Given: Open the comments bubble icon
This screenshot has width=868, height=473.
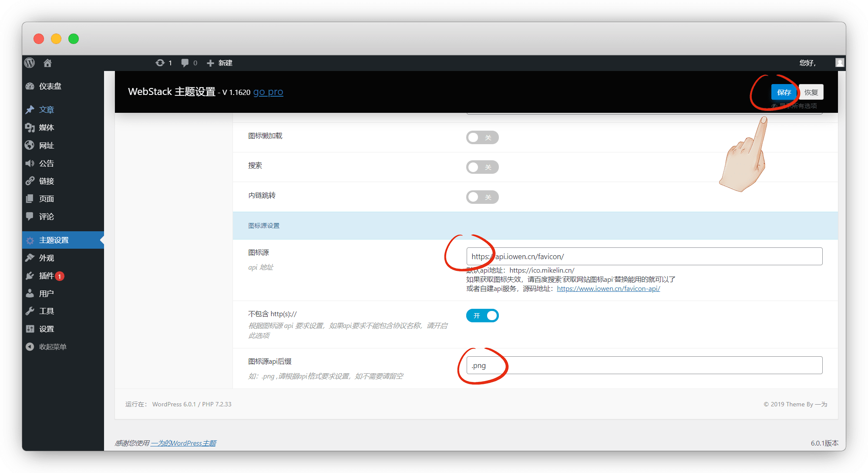Looking at the screenshot, I should pyautogui.click(x=185, y=63).
